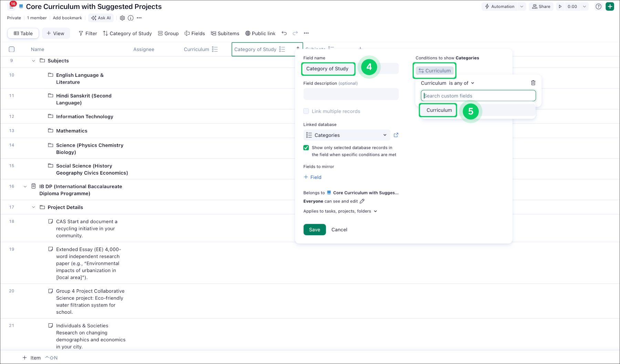
Task: Save the Category of Study field settings
Action: point(314,229)
